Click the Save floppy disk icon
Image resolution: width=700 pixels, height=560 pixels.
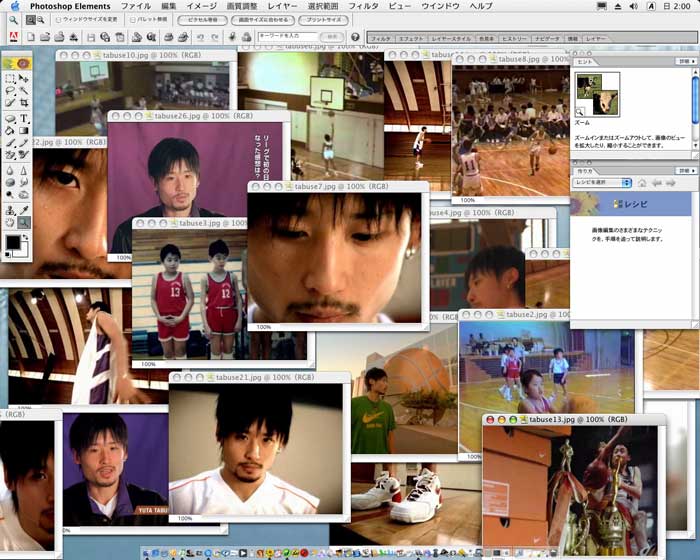click(91, 37)
